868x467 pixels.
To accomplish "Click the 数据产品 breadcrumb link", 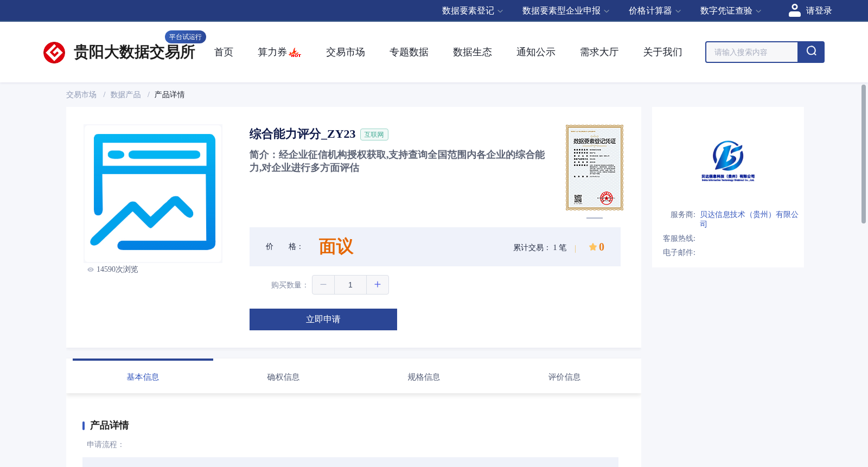I will tap(126, 95).
